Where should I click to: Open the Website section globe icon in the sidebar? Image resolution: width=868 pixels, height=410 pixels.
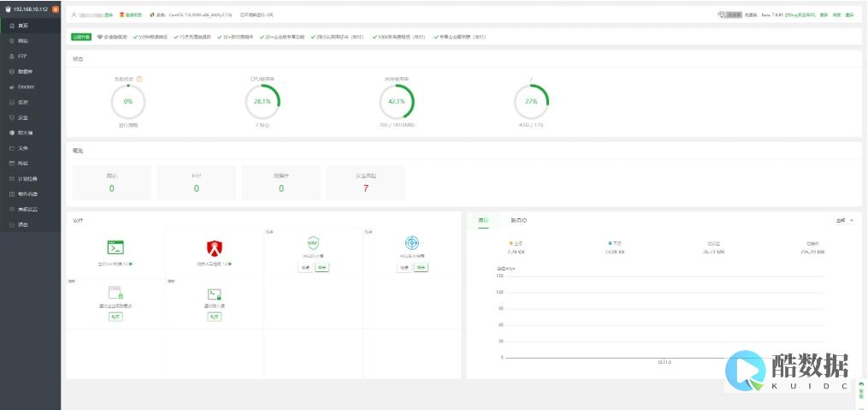(x=12, y=41)
